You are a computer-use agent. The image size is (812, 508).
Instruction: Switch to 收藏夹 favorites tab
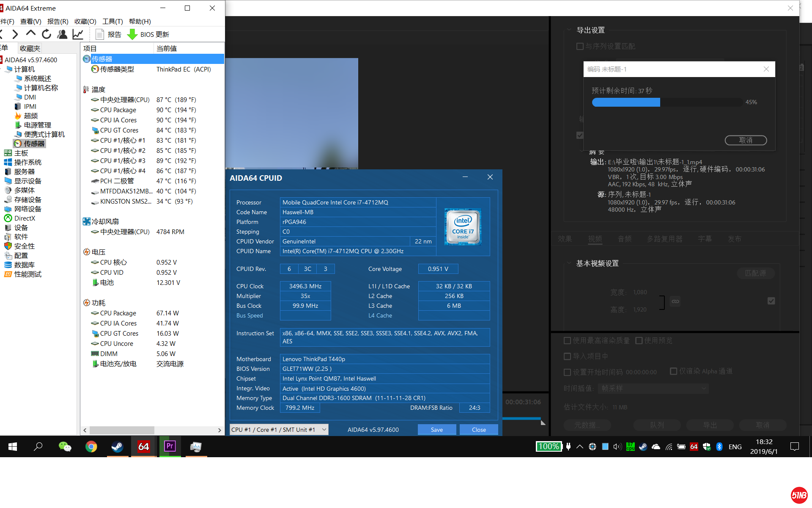(30, 49)
